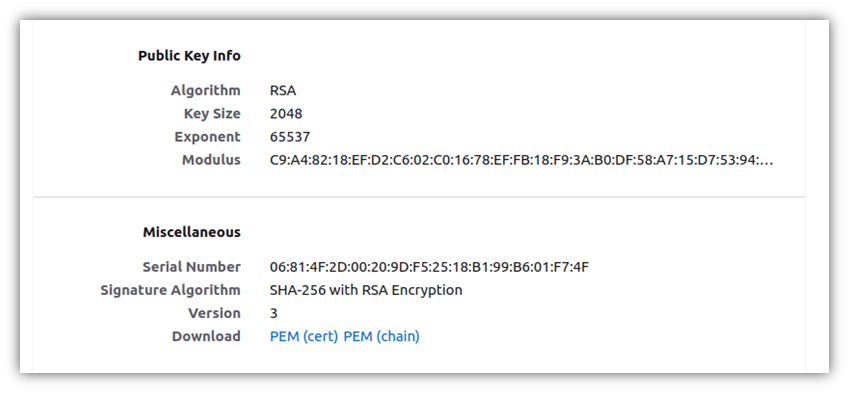Select the Serial Number hex value
The height and width of the screenshot is (393, 849).
click(x=429, y=267)
